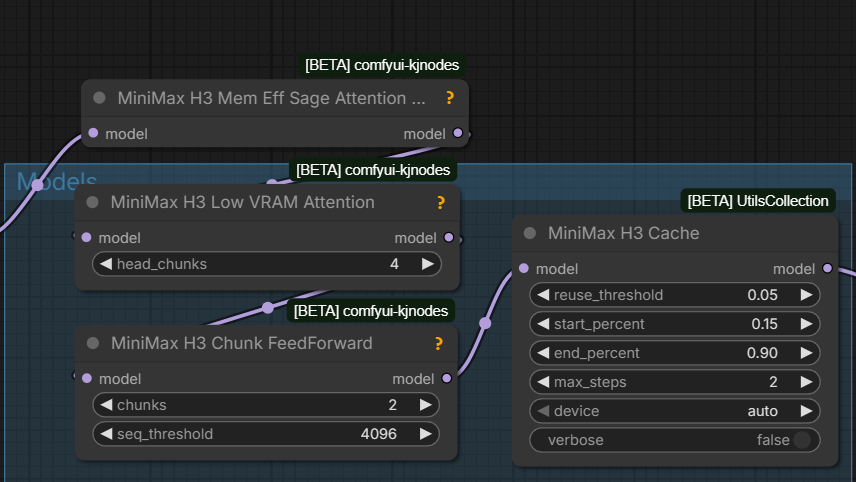Screen dimensions: 856x482
Task: Click model input of Chunk FeedForward node
Action: coord(86,378)
